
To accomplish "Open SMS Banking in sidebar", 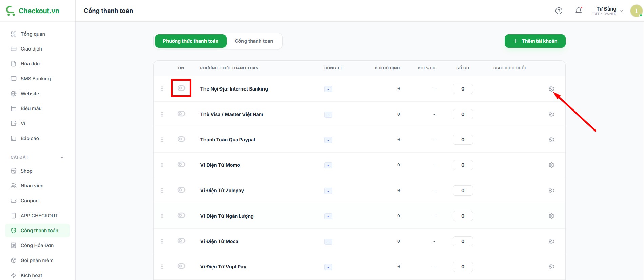I will pos(36,79).
